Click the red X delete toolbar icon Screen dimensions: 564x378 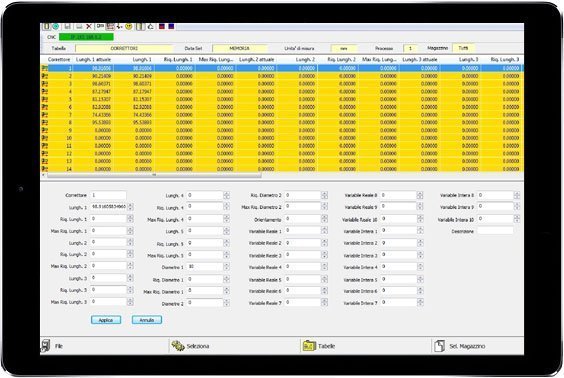89,26
